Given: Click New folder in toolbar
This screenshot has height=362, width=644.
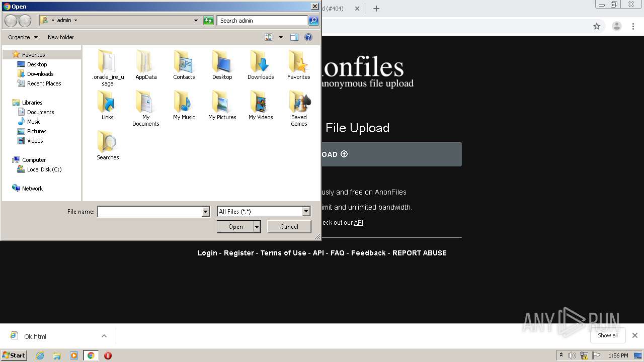Looking at the screenshot, I should (x=61, y=37).
